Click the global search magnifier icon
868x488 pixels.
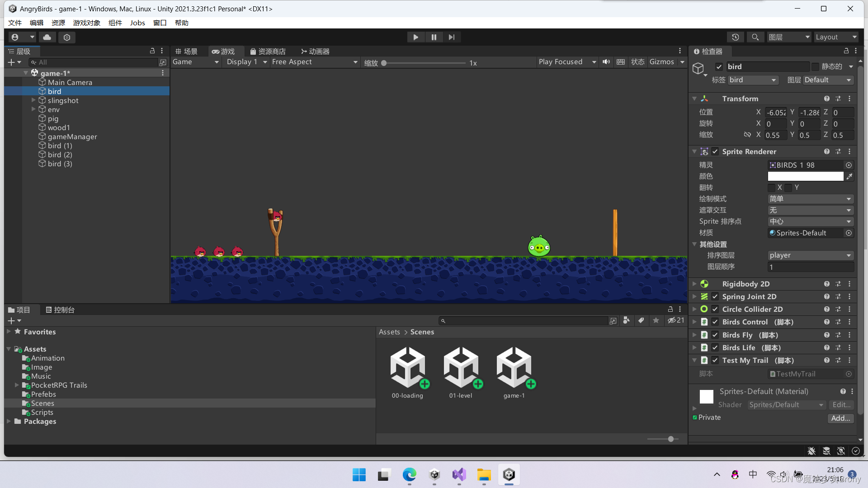pos(755,37)
